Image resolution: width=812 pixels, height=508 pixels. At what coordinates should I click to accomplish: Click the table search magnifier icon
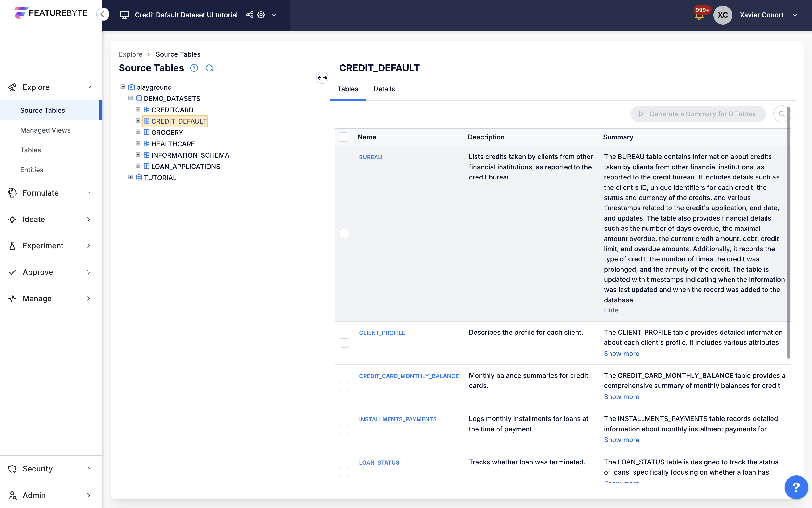[x=781, y=114]
